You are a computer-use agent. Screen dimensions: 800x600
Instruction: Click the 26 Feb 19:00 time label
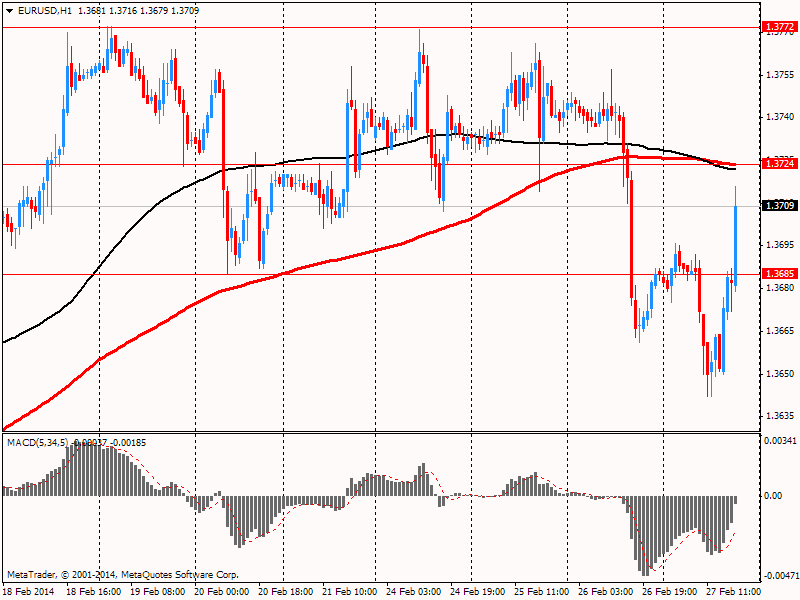click(670, 591)
